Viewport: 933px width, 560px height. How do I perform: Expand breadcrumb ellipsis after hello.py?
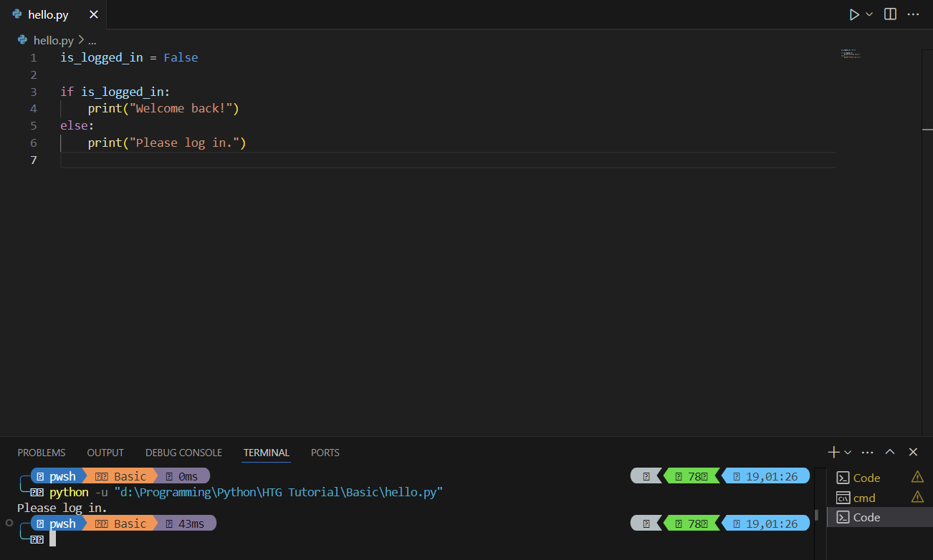tap(92, 41)
